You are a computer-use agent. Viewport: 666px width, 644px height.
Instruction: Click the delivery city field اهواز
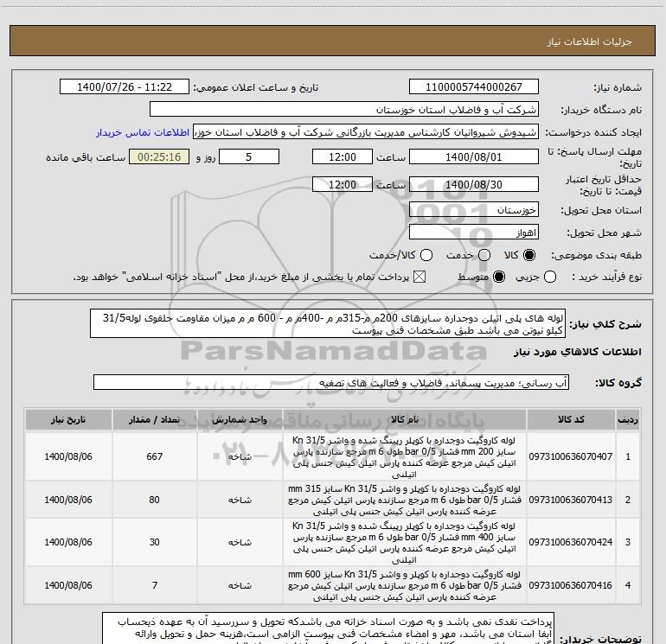point(474,233)
